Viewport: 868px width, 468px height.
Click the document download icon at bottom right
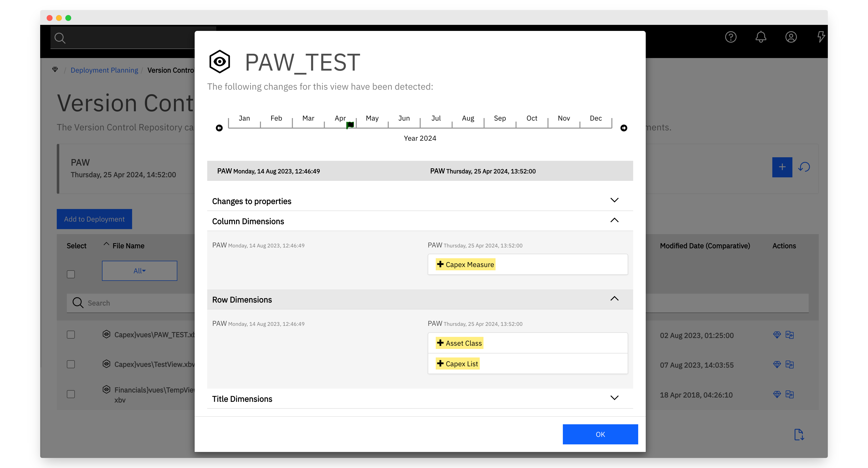pos(799,435)
